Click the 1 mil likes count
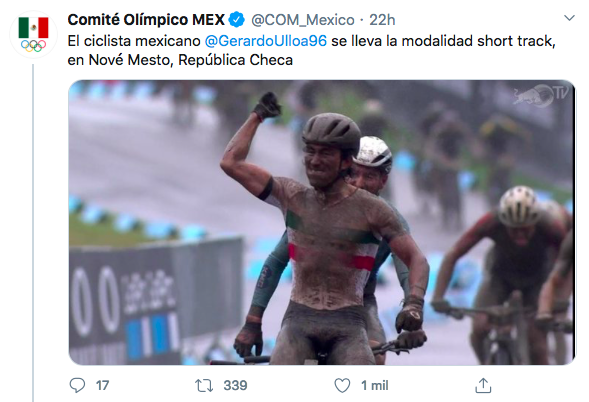 click(375, 385)
